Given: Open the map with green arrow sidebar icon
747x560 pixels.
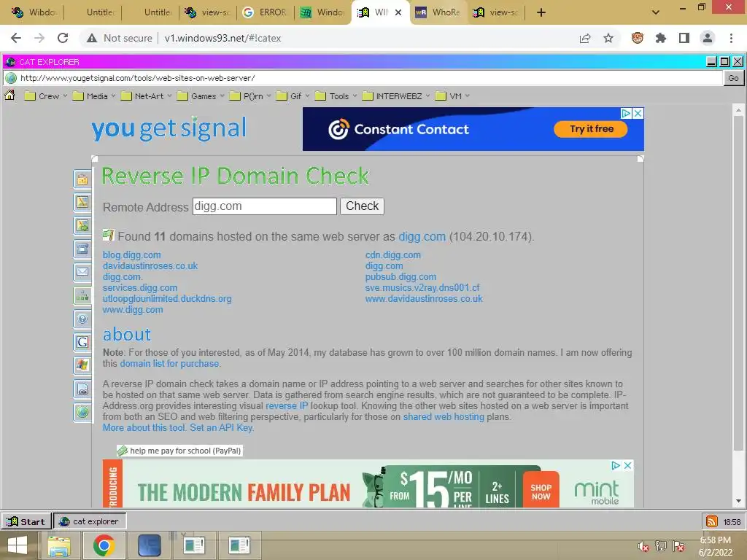Looking at the screenshot, I should click(x=82, y=226).
